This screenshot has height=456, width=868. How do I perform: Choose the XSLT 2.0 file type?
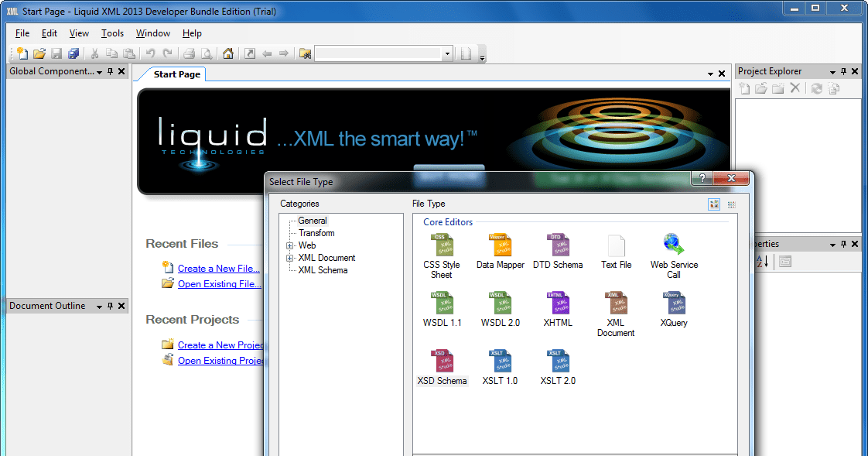pos(558,368)
